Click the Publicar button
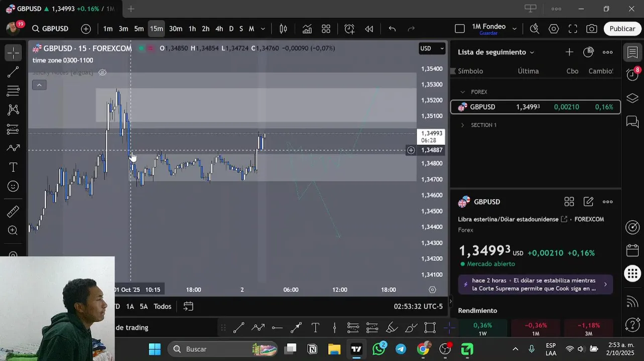 click(x=622, y=29)
